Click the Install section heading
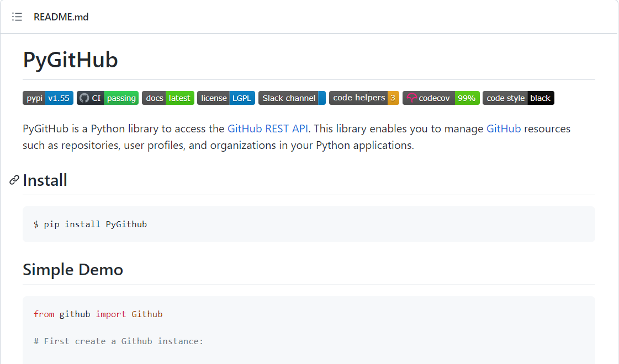Image resolution: width=619 pixels, height=364 pixels. [45, 180]
